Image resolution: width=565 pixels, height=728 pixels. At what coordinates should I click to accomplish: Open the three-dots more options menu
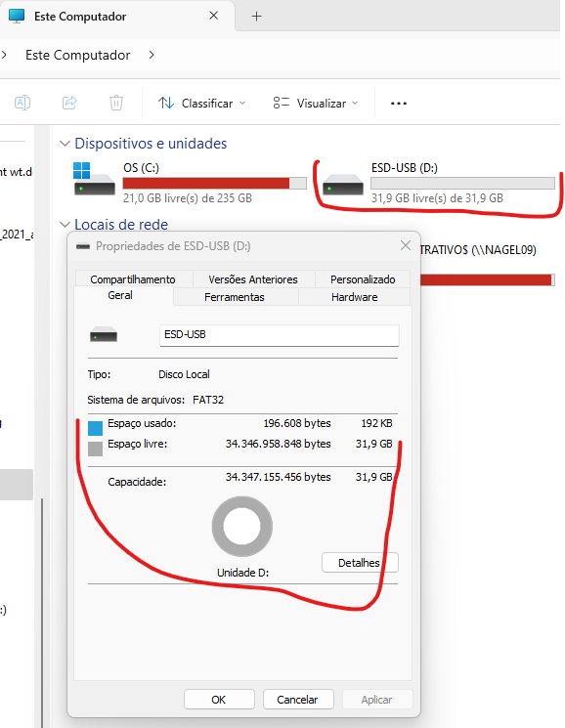coord(398,103)
